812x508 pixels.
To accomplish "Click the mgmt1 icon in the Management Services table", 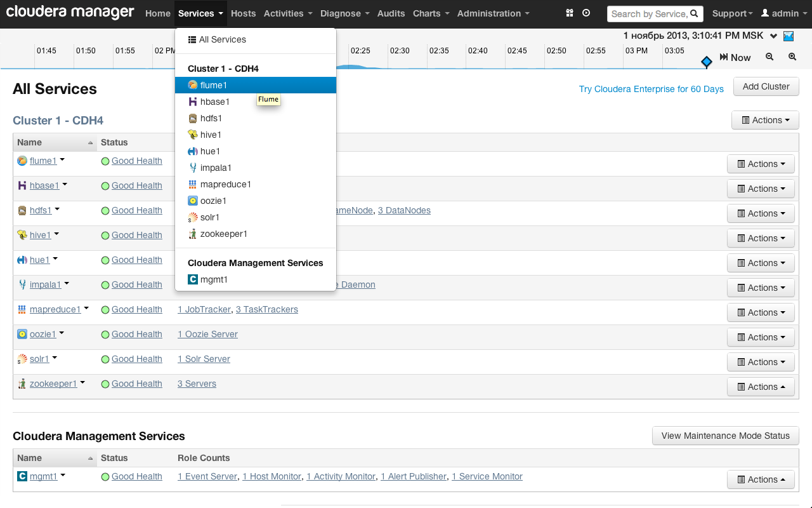I will (22, 476).
